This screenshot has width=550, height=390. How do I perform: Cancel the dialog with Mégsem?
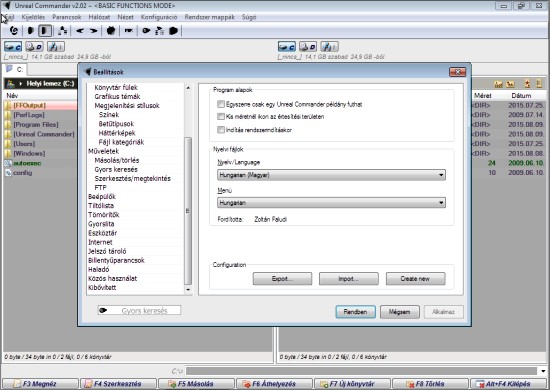click(x=400, y=312)
